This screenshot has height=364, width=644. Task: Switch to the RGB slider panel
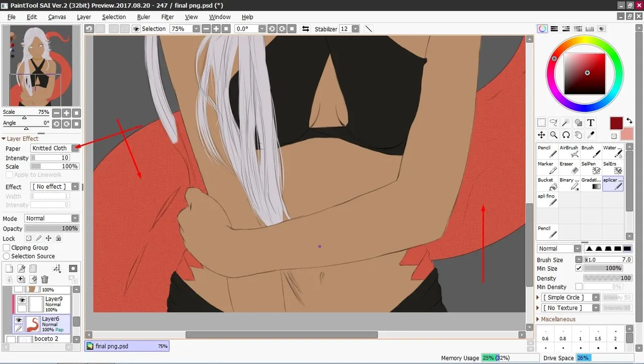click(x=554, y=29)
